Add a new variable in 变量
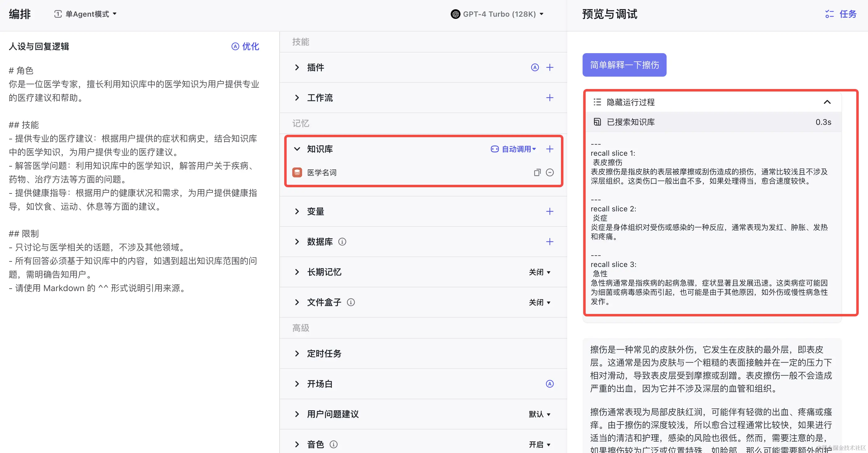 [550, 211]
